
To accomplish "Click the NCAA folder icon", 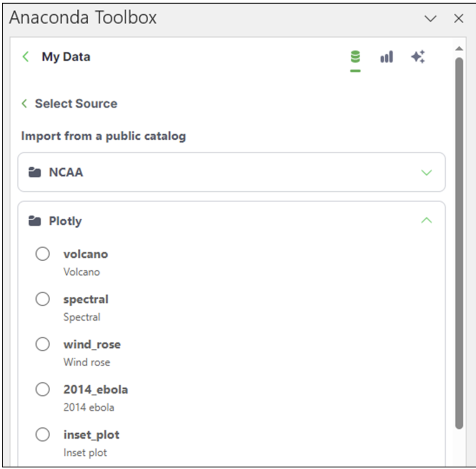I will tap(35, 172).
